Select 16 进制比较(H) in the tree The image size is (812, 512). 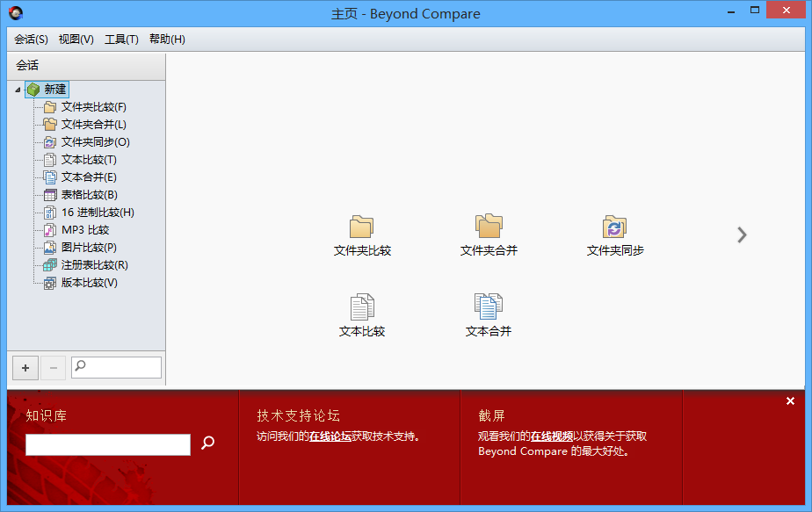97,213
